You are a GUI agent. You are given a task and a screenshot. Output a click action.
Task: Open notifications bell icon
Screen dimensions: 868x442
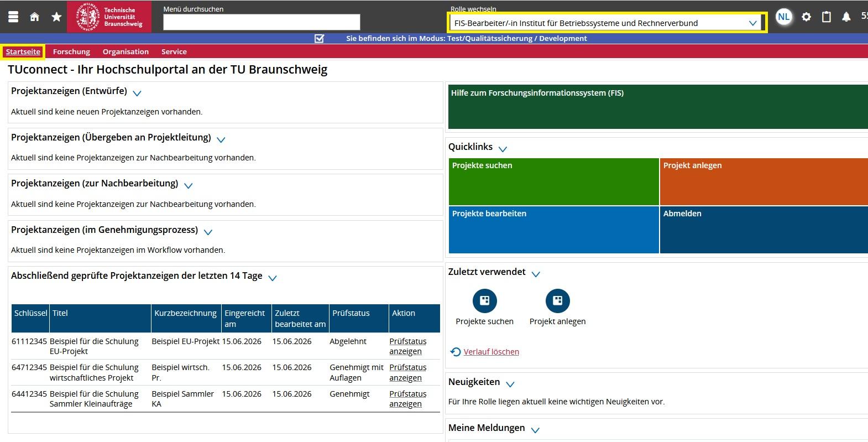(x=846, y=17)
